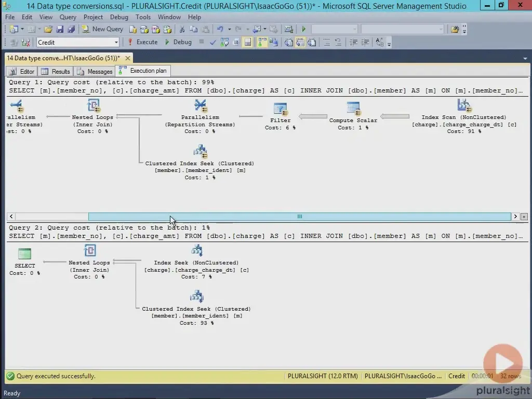Open the Window menu
This screenshot has width=532, height=399.
pyautogui.click(x=169, y=17)
